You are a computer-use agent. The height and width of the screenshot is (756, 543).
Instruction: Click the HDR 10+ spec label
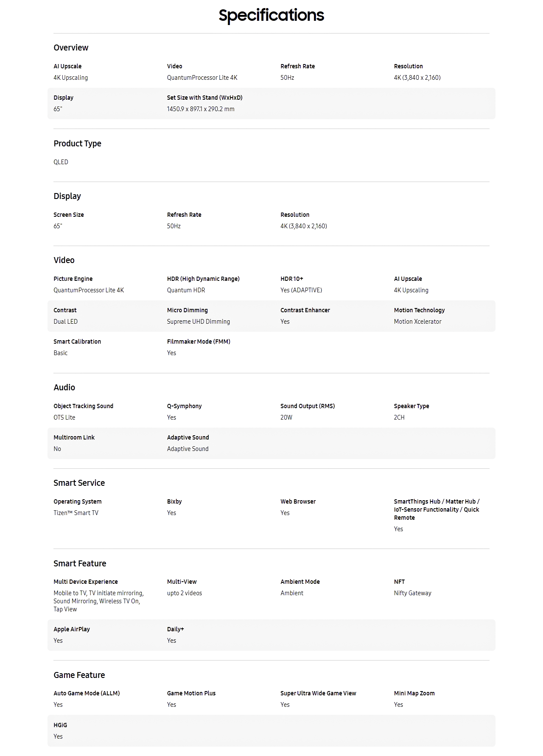292,279
